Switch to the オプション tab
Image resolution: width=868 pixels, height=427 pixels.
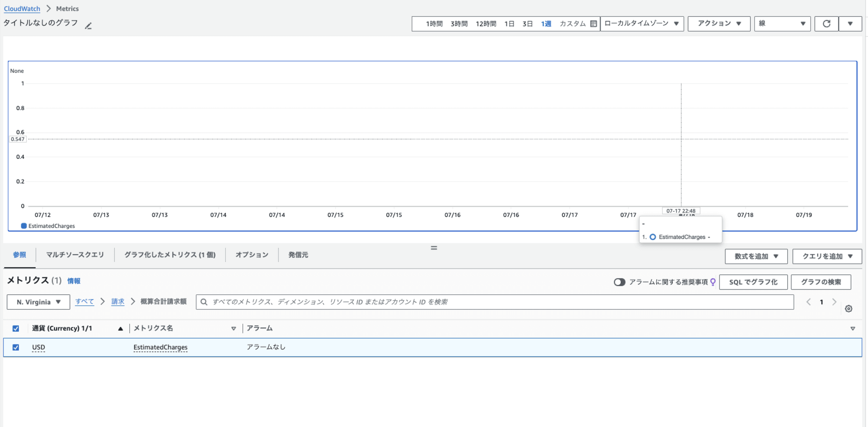(252, 255)
